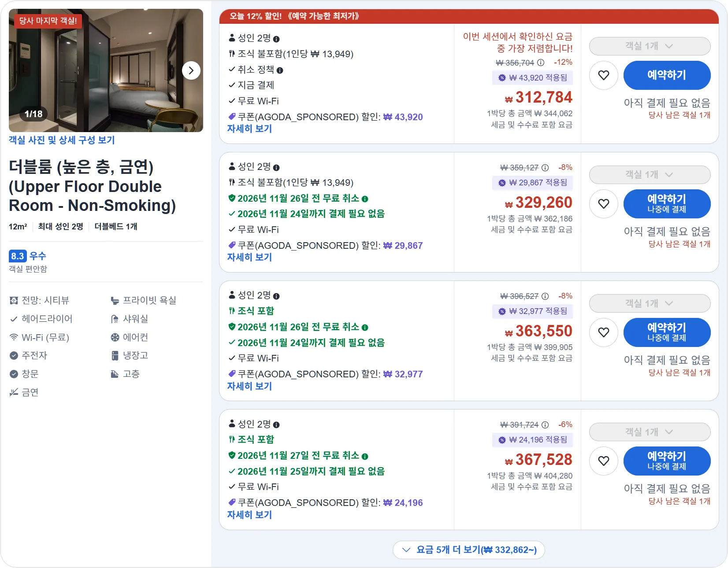Click the ₩43,920 적용됨 coupon badge
Viewport: 728px width, 568px height.
click(532, 78)
